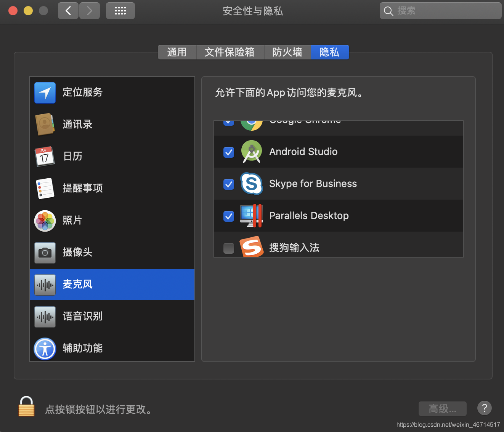The image size is (504, 432).
Task: Uncheck Parallels Desktop microphone access
Action: [x=229, y=216]
